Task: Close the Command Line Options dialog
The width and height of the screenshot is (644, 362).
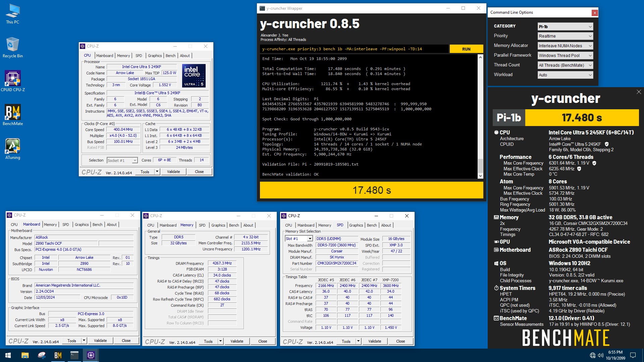Action: coord(595,13)
